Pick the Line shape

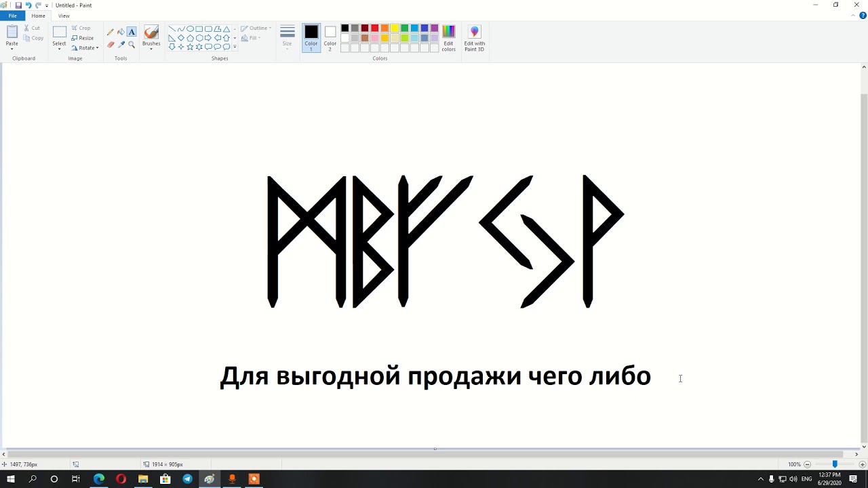pos(172,29)
